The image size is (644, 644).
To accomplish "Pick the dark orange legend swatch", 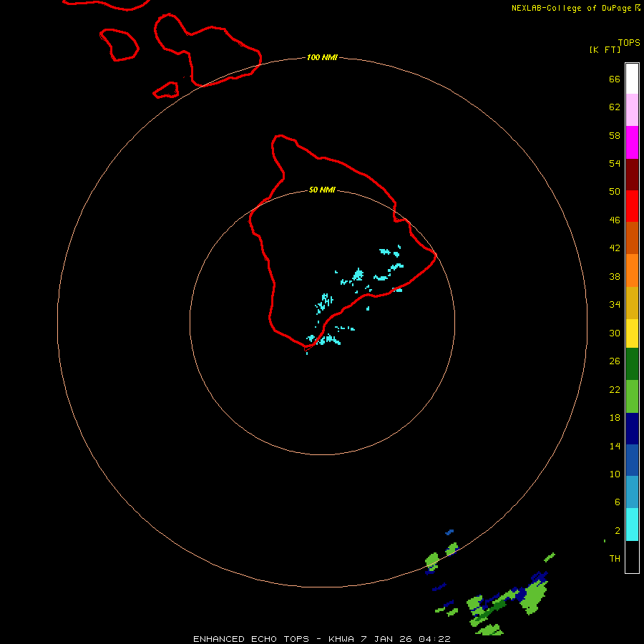I will pyautogui.click(x=632, y=238).
